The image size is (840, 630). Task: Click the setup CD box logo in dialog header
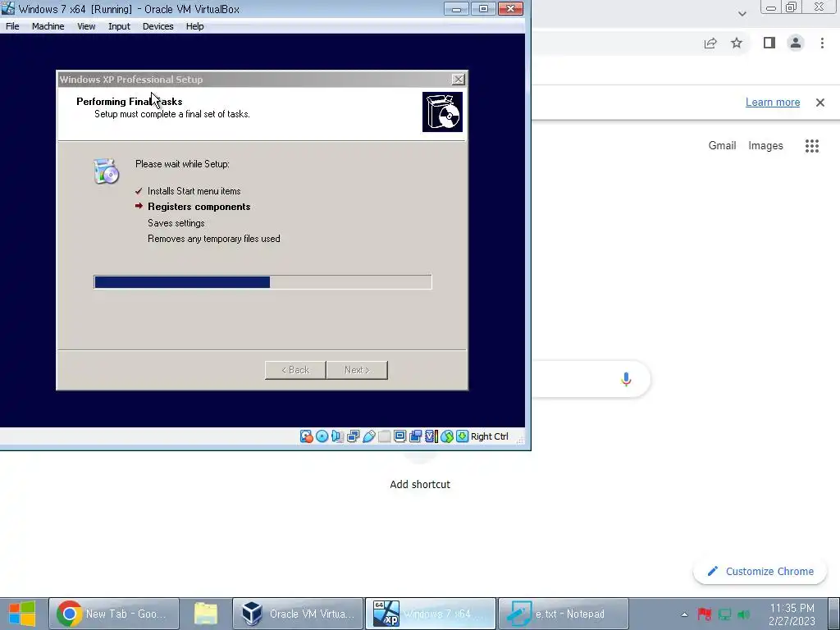(x=442, y=112)
